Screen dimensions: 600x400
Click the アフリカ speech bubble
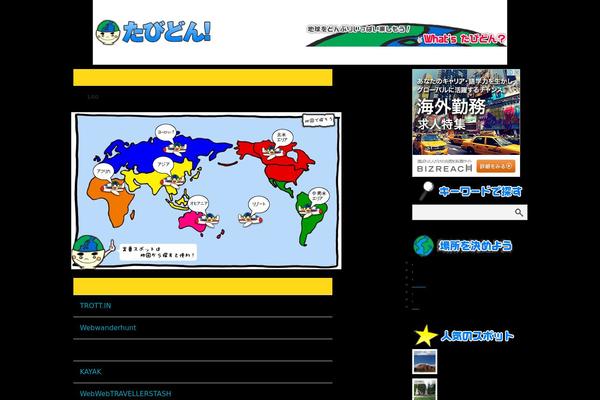pos(103,172)
